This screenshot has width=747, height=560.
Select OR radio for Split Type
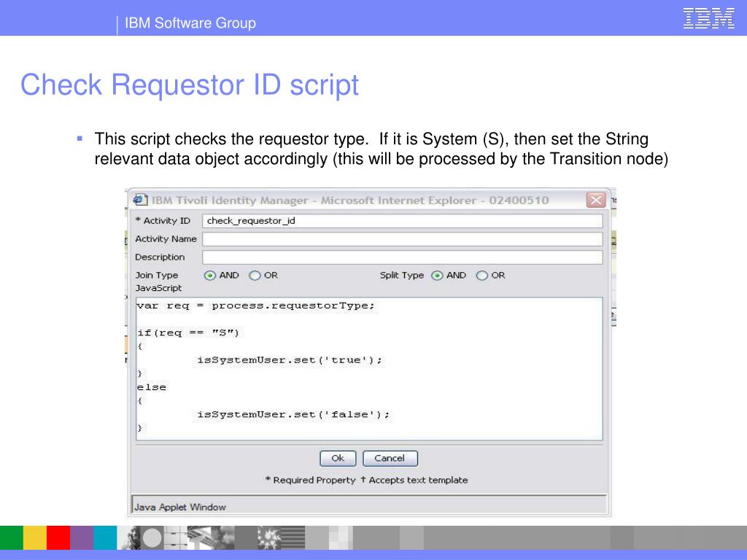coord(482,276)
